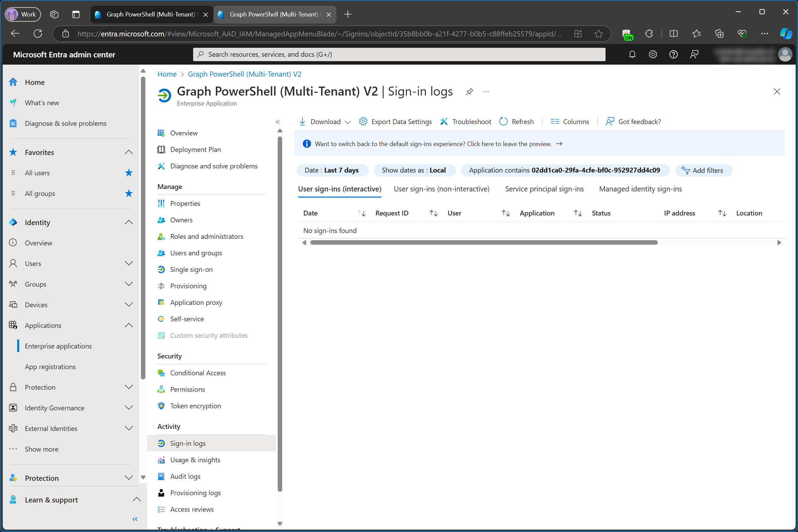Click the search resources input field
This screenshot has height=532, width=798.
[x=399, y=54]
